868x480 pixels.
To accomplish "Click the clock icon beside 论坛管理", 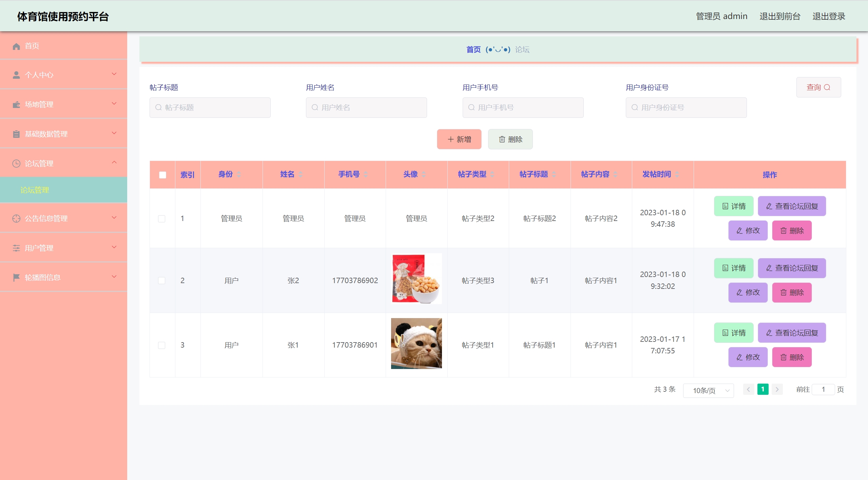I will coord(16,164).
